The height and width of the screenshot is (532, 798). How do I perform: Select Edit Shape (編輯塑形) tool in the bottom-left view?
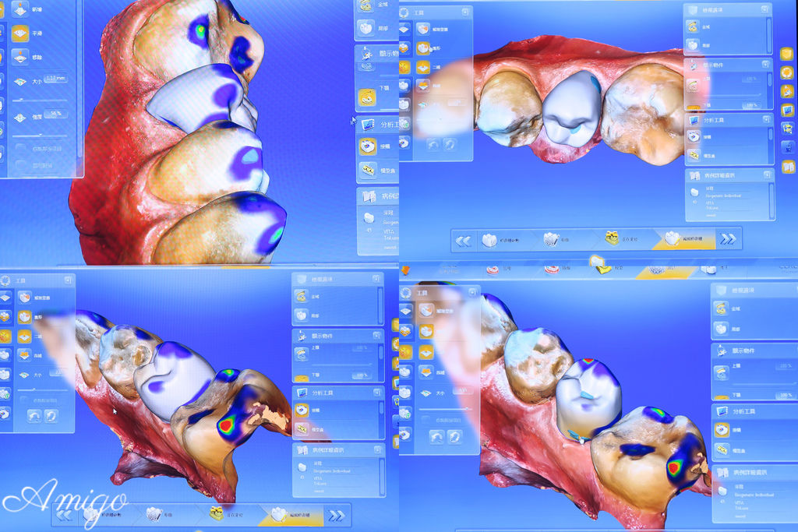[x=24, y=297]
